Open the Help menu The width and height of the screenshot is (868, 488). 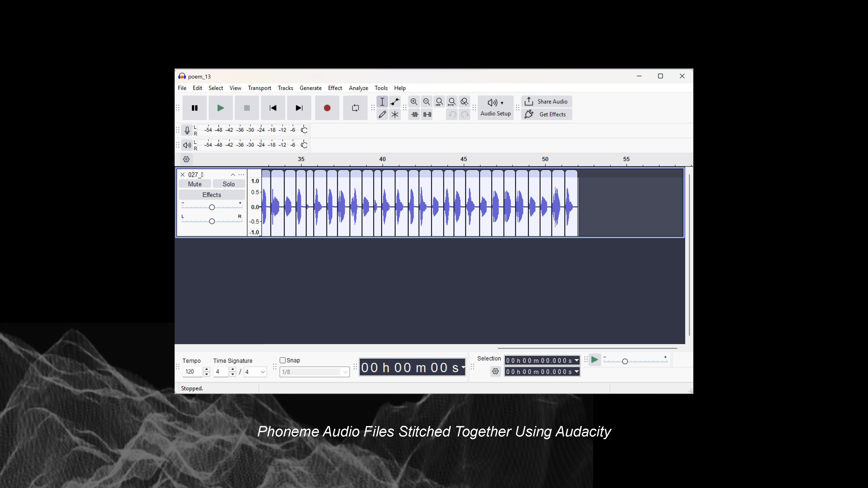click(400, 88)
